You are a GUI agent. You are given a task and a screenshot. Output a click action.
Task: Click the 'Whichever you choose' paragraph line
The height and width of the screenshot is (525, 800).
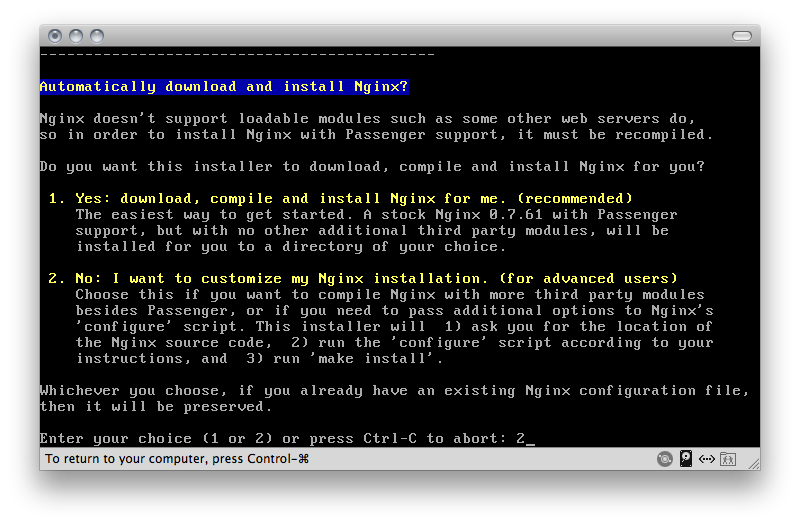tap(395, 391)
